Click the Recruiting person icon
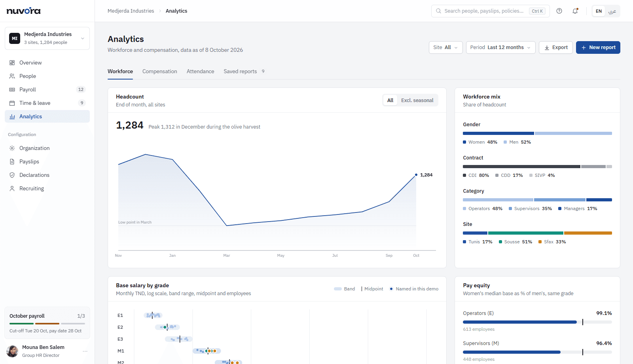Screen dimensions: 633x364 tap(12, 188)
